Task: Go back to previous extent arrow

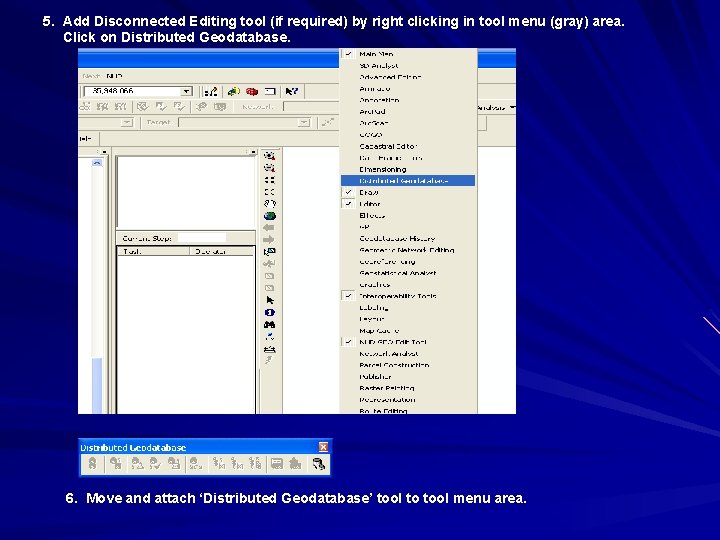Action: (269, 228)
